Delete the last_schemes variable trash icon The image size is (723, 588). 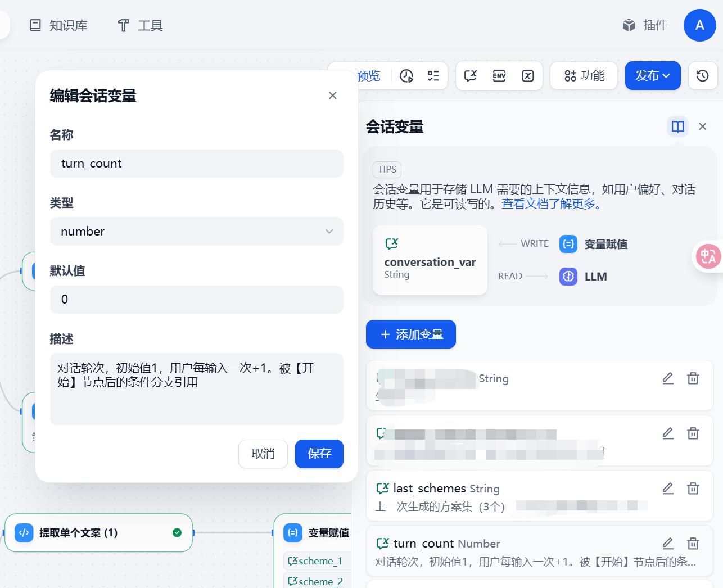[x=693, y=489]
